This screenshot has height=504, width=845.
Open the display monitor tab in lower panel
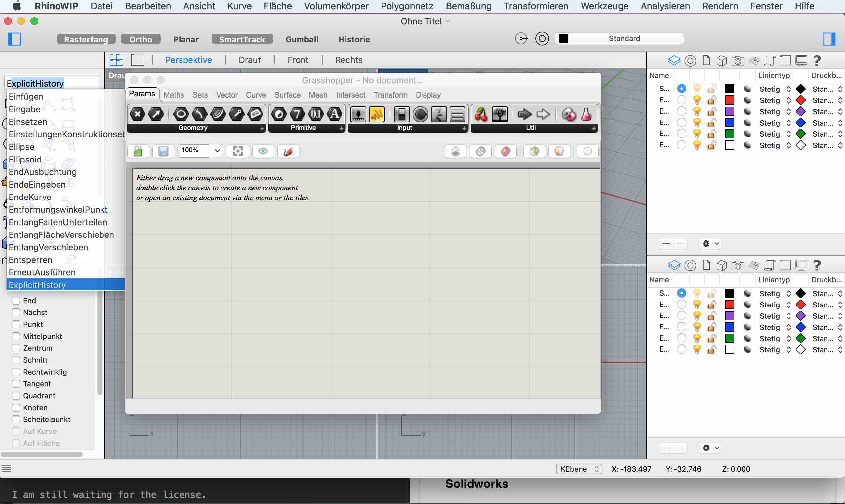(x=801, y=265)
